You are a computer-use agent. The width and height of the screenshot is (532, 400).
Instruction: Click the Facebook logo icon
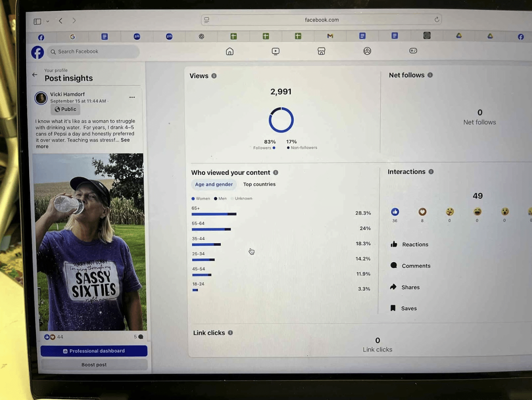37,52
